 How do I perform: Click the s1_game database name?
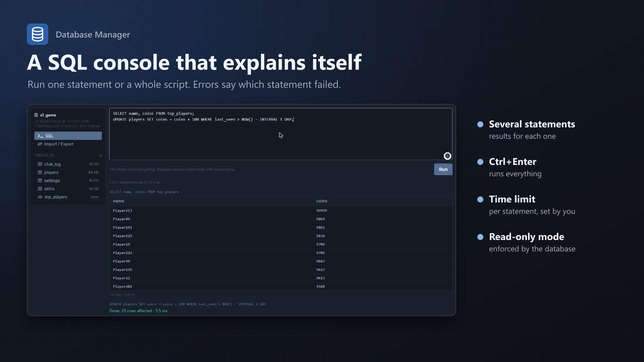pyautogui.click(x=48, y=115)
